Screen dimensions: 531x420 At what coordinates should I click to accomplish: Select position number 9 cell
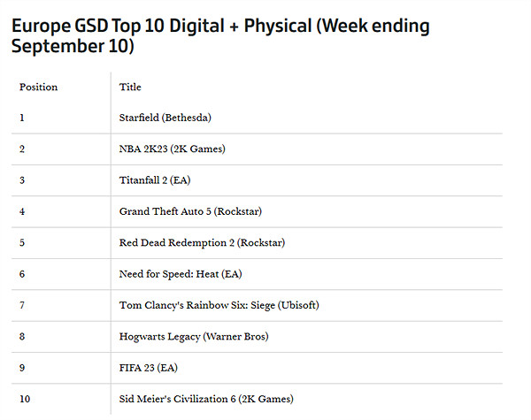[22, 368]
